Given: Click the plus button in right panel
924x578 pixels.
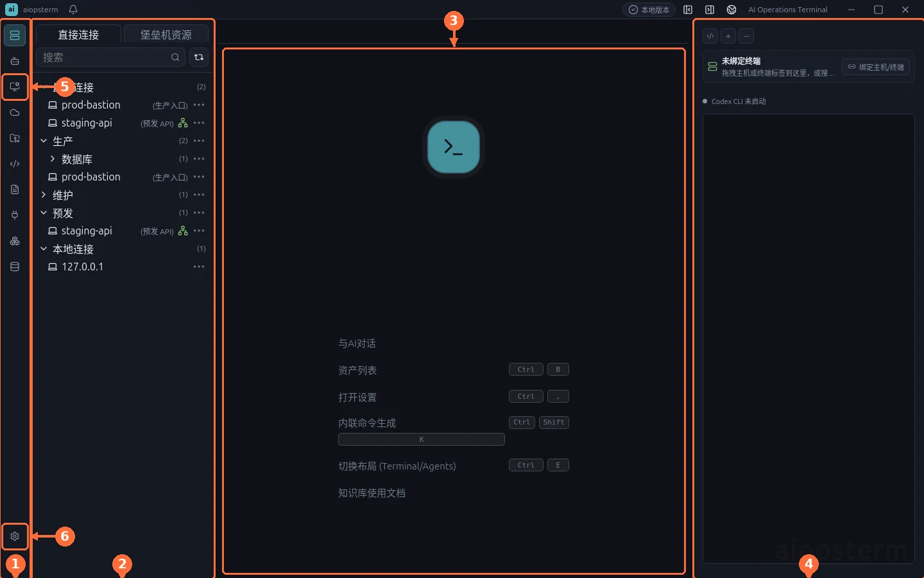Looking at the screenshot, I should [x=728, y=36].
